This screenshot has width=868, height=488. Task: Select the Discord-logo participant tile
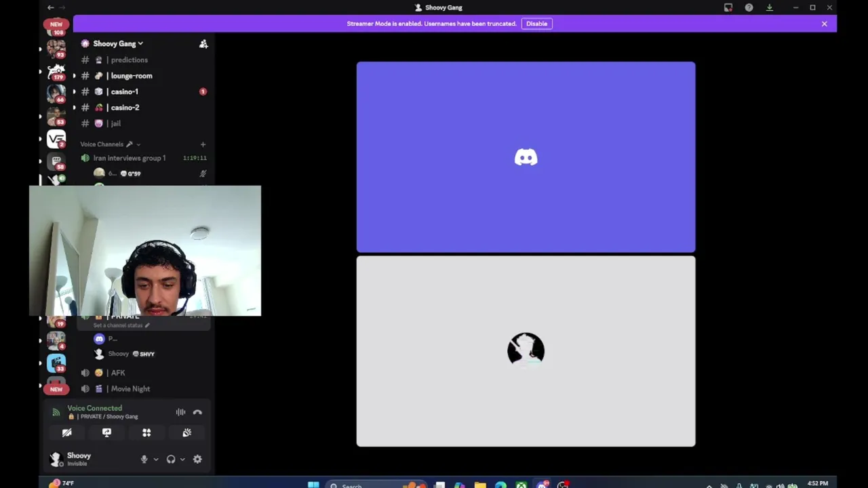tap(526, 157)
